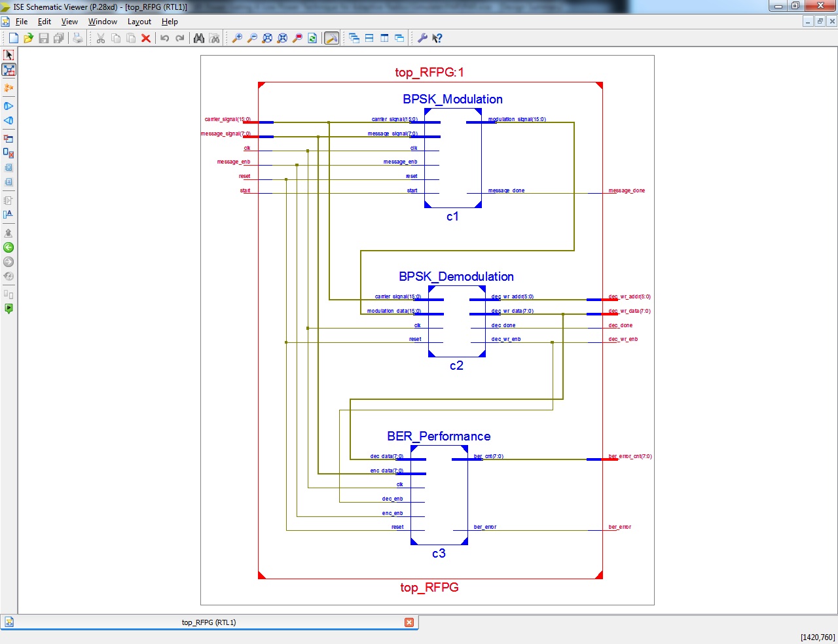Click the 'ber_error_cnt(7:0)' output port label
The image size is (838, 644).
pos(630,456)
